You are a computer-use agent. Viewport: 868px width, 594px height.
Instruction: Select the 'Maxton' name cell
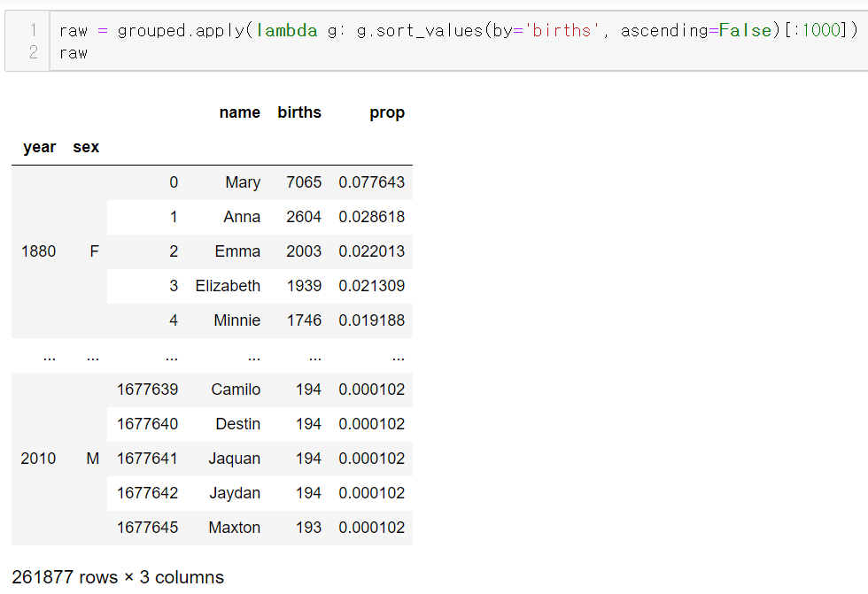(234, 528)
